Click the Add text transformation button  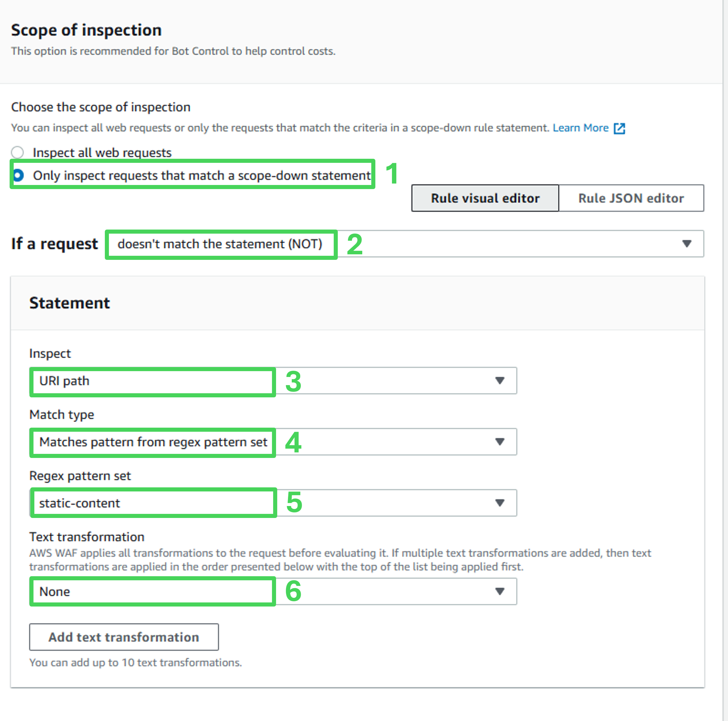pos(123,637)
